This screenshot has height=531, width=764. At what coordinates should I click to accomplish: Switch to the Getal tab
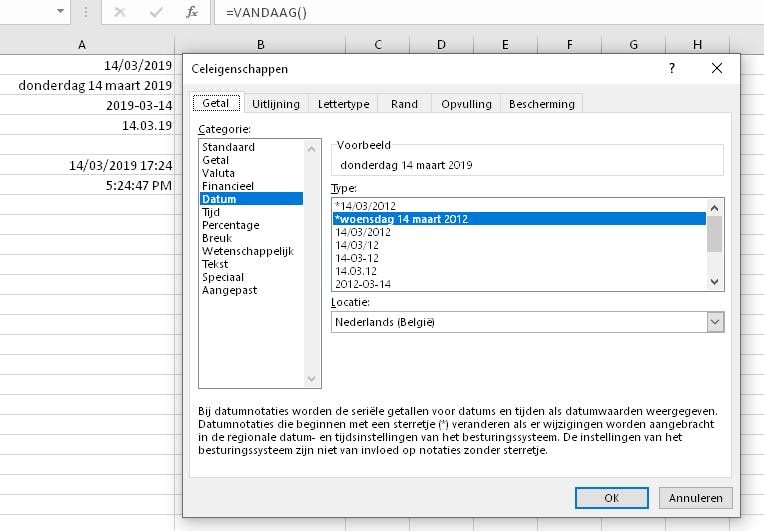tap(216, 103)
